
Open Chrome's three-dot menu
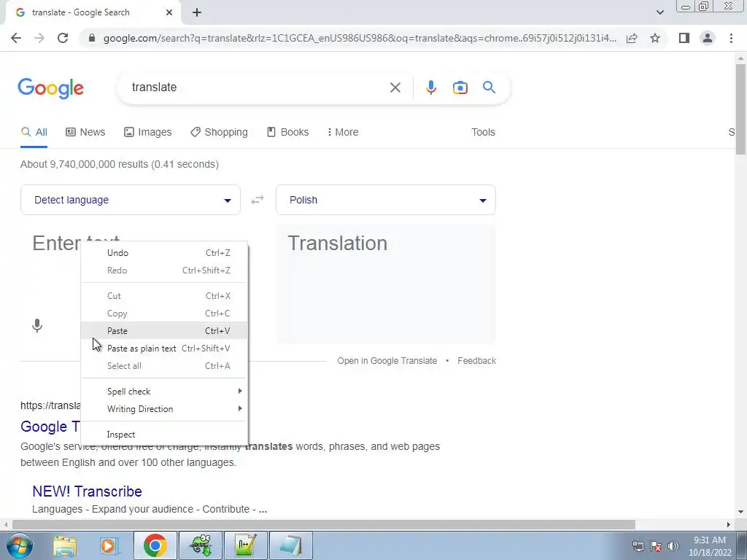click(x=731, y=38)
